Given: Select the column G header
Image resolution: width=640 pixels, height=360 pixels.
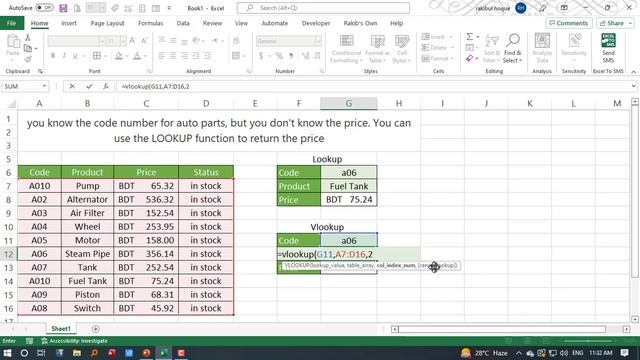Looking at the screenshot, I should (x=349, y=104).
